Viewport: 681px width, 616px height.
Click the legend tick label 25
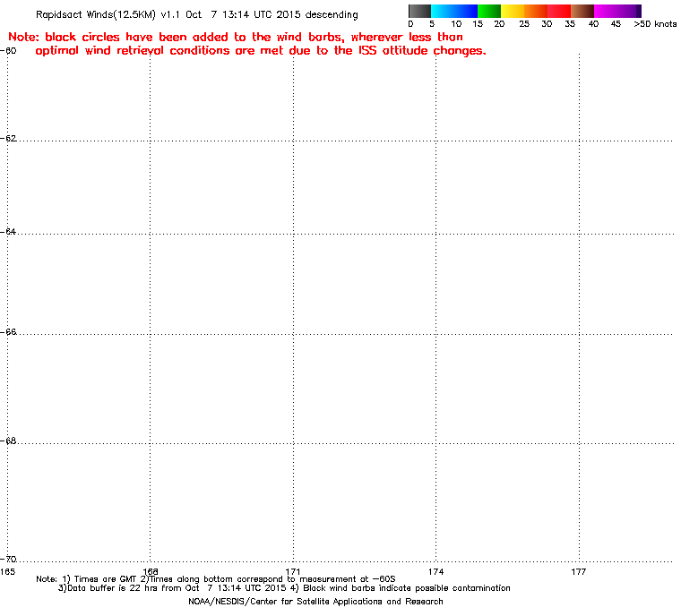pyautogui.click(x=524, y=24)
